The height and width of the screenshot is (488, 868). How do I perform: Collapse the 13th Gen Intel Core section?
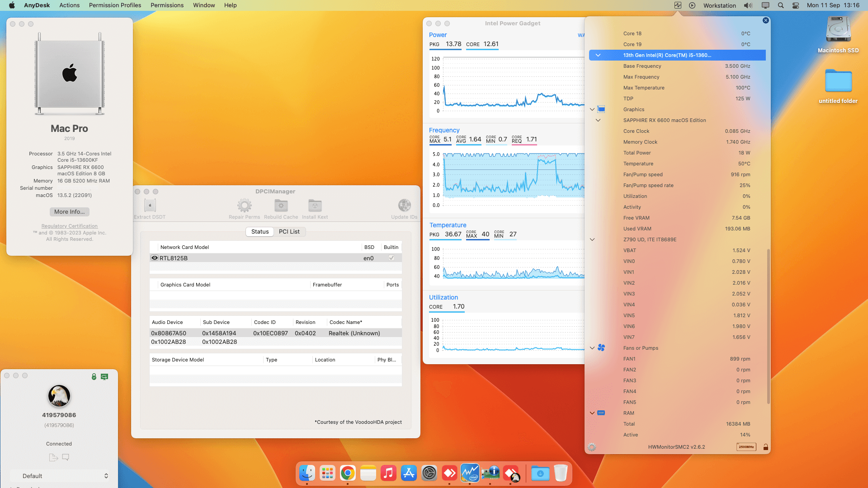[598, 55]
